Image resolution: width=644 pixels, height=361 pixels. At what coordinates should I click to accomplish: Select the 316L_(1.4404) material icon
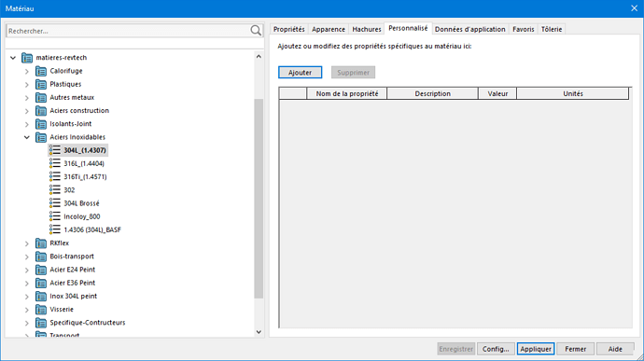55,163
